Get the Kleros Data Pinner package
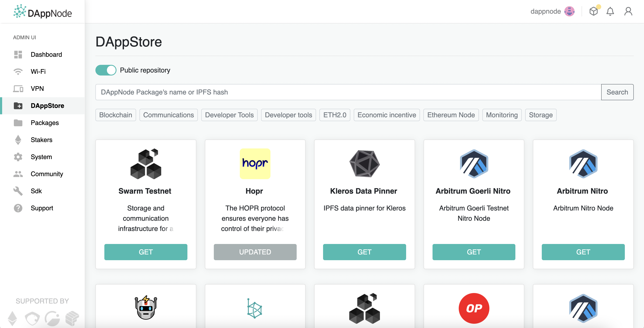Image resolution: width=644 pixels, height=328 pixels. pos(364,252)
